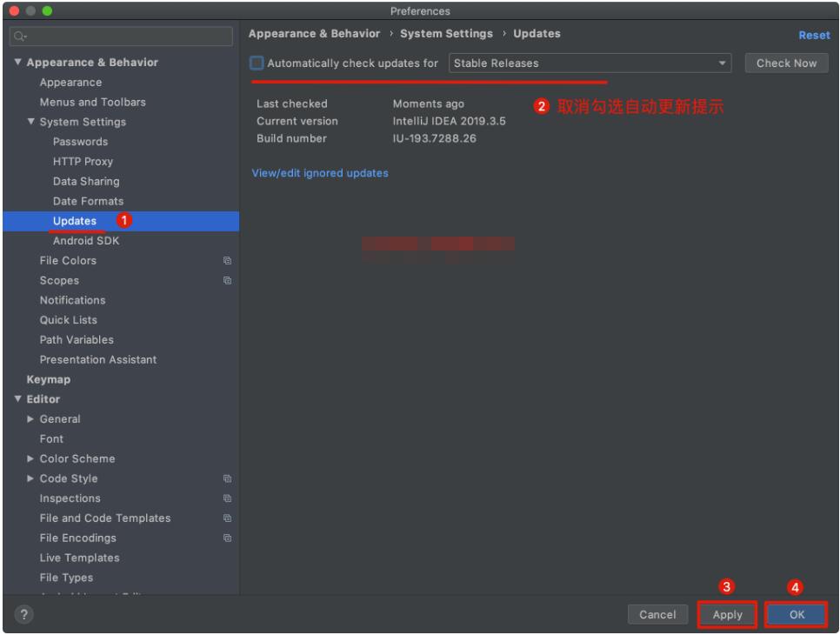Collapse the System Settings tree node

(31, 123)
